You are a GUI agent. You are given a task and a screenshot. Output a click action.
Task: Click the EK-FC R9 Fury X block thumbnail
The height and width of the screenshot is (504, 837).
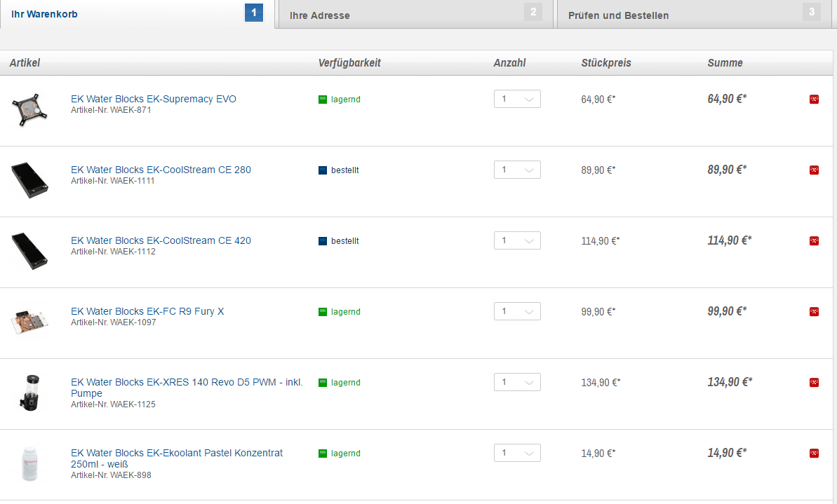[x=29, y=322]
